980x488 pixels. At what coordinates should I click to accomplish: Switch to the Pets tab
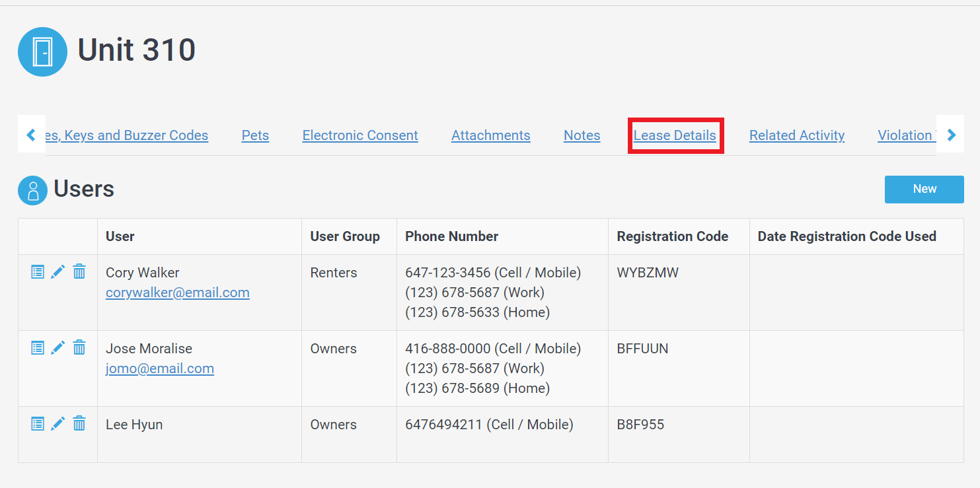tap(255, 135)
